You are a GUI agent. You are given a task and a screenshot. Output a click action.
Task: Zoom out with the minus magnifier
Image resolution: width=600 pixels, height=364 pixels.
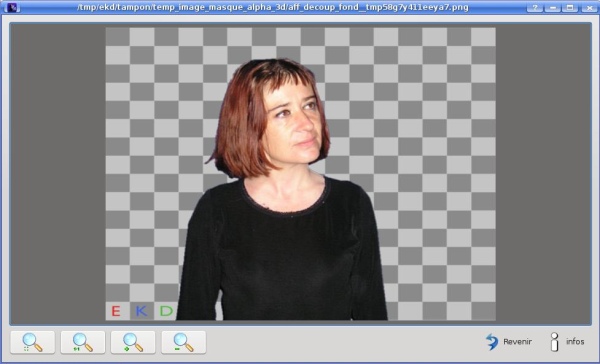click(x=183, y=342)
